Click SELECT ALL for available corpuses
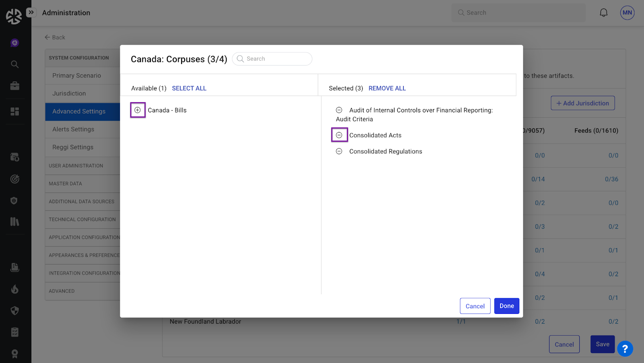 (189, 88)
